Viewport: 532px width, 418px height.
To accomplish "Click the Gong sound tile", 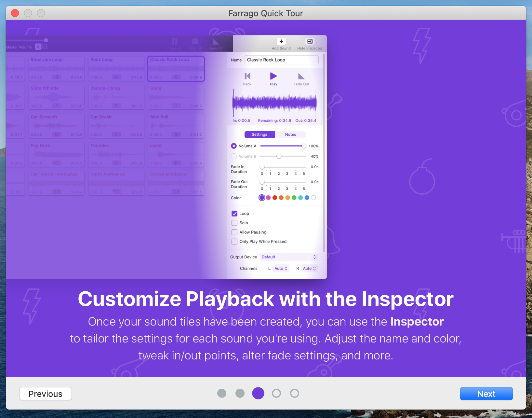I will [x=176, y=97].
